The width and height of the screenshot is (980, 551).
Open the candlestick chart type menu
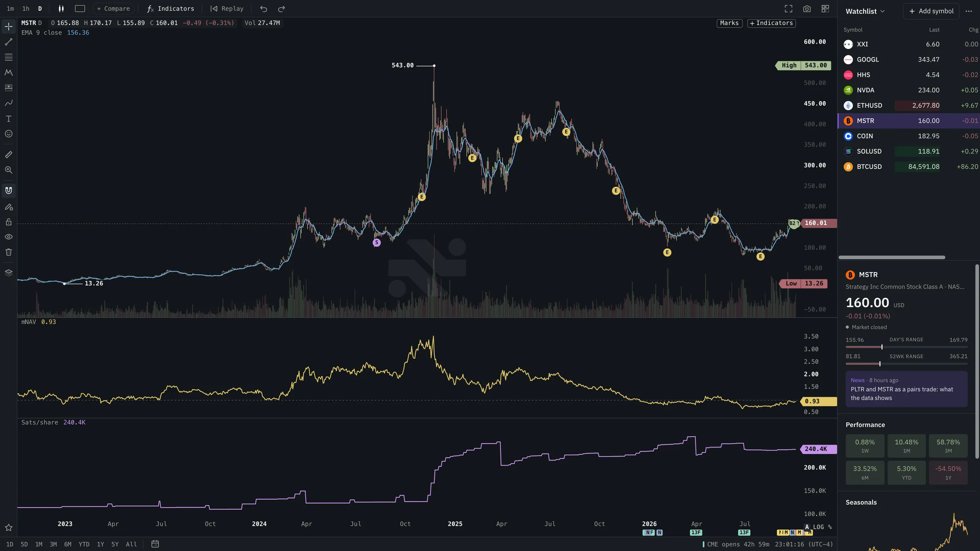click(x=61, y=9)
